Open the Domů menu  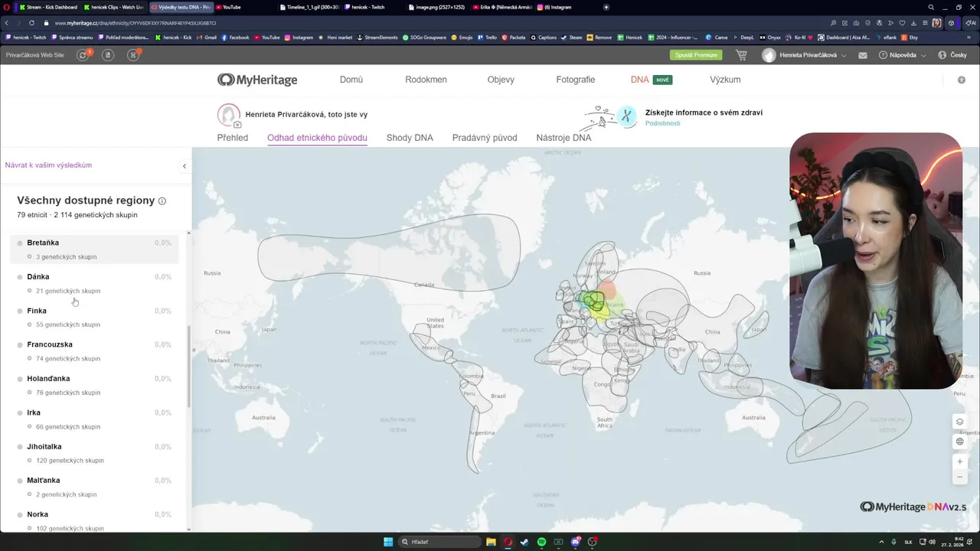pos(351,80)
